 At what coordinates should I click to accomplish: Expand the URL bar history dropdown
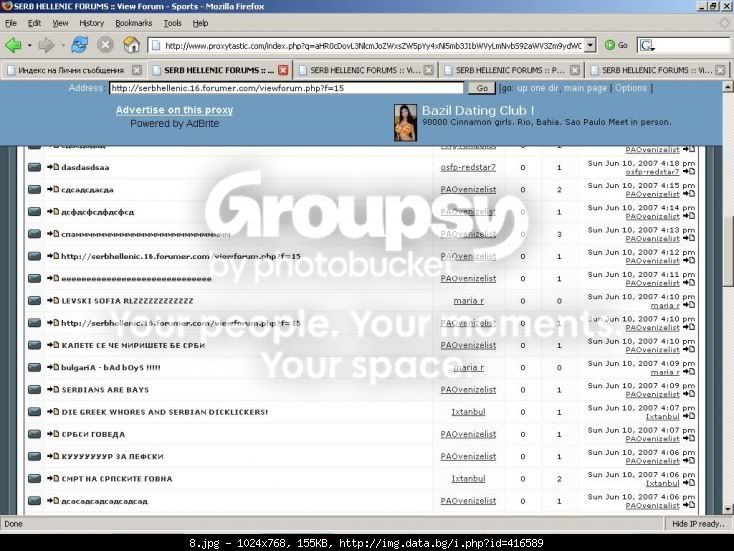coord(591,45)
